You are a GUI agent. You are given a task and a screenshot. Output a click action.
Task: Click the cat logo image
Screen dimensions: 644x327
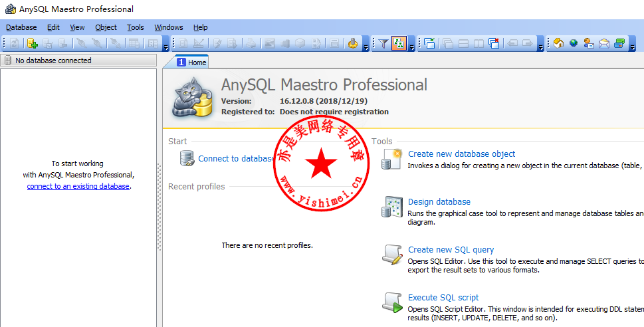(x=192, y=97)
